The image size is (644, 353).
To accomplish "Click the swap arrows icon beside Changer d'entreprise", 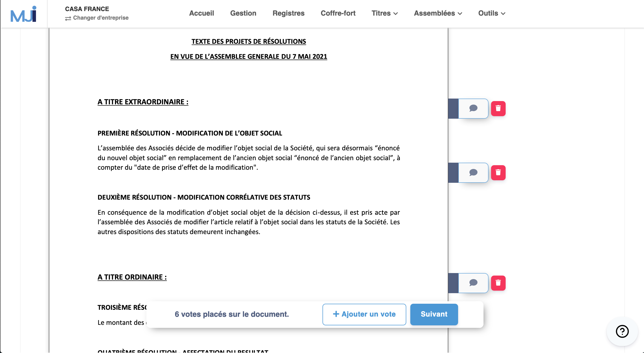I will [x=68, y=18].
